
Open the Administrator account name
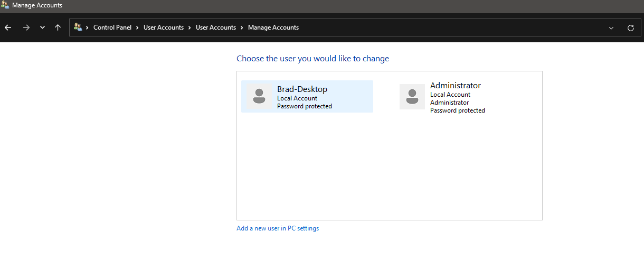coord(456,85)
